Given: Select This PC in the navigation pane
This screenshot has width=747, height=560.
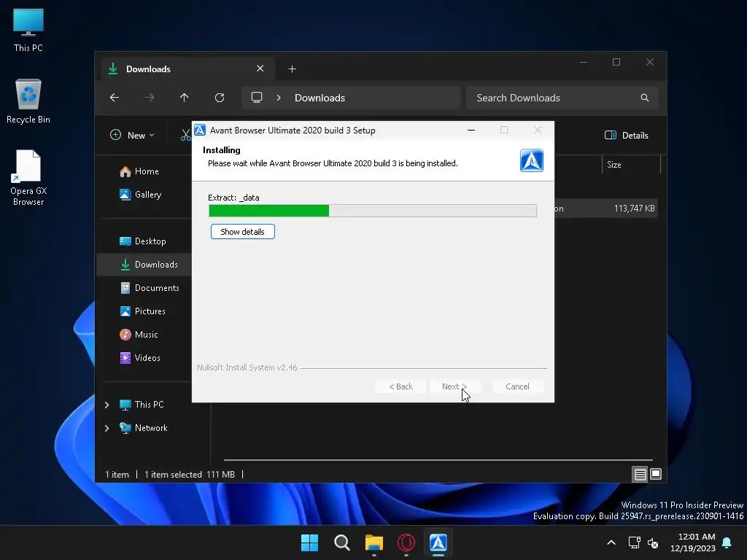Looking at the screenshot, I should [142, 405].
